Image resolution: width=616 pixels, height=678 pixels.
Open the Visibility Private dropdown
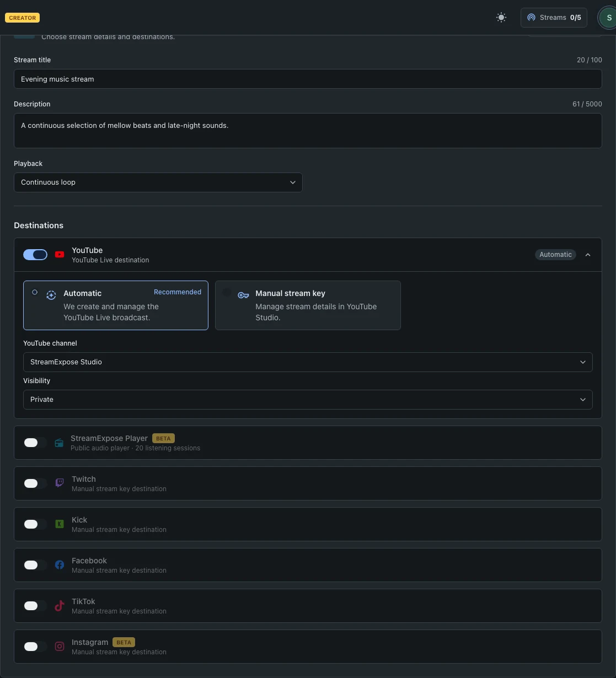pyautogui.click(x=308, y=400)
